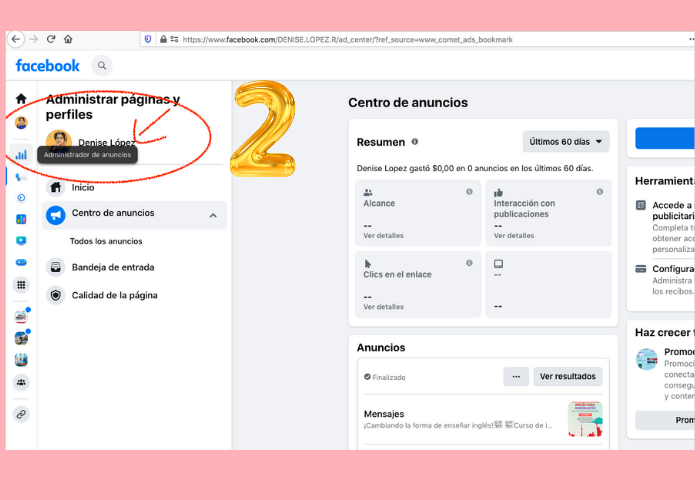Click the Mensajes ad title
This screenshot has height=500, width=700.
point(384,414)
